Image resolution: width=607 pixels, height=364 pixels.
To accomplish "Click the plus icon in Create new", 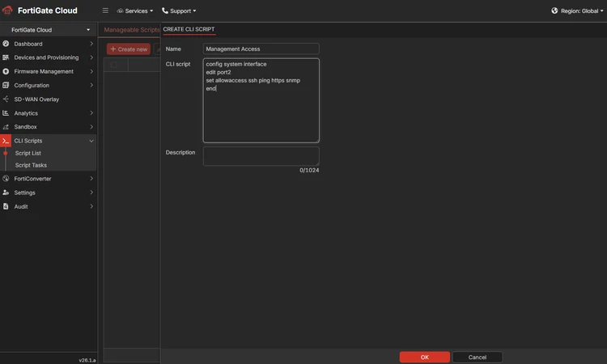I will point(113,49).
